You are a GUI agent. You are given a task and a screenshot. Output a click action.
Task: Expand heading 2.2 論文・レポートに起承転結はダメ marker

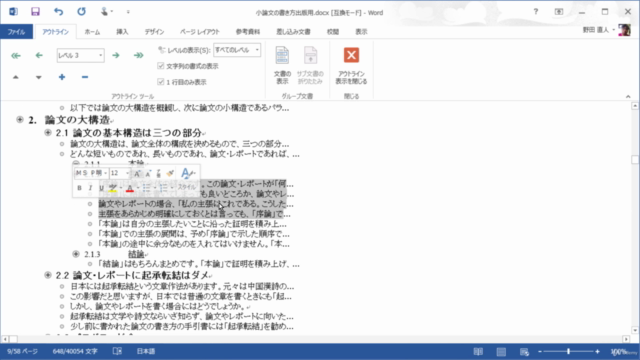(x=48, y=275)
